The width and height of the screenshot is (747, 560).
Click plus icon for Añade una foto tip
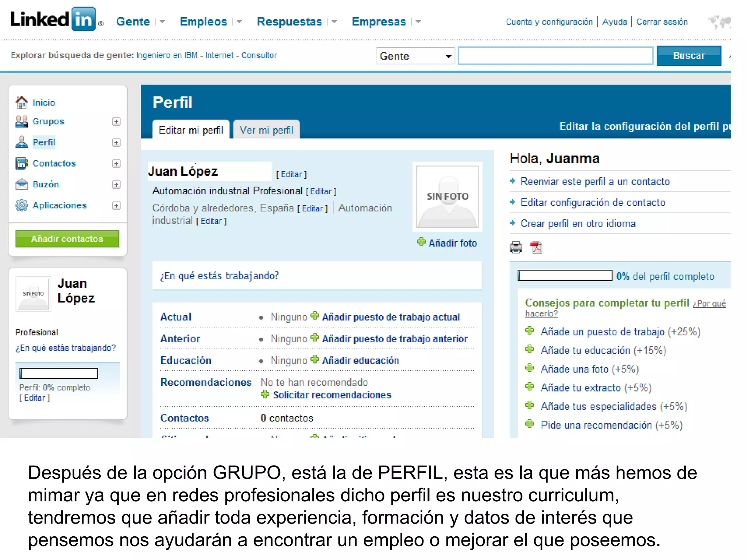click(530, 368)
